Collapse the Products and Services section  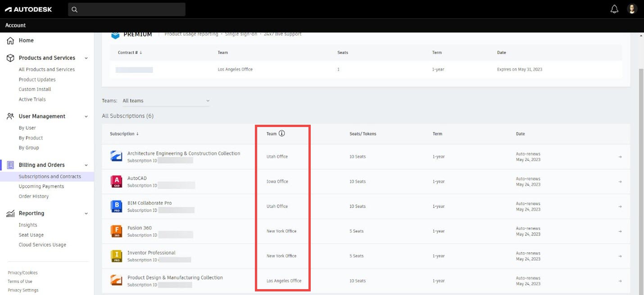point(86,58)
